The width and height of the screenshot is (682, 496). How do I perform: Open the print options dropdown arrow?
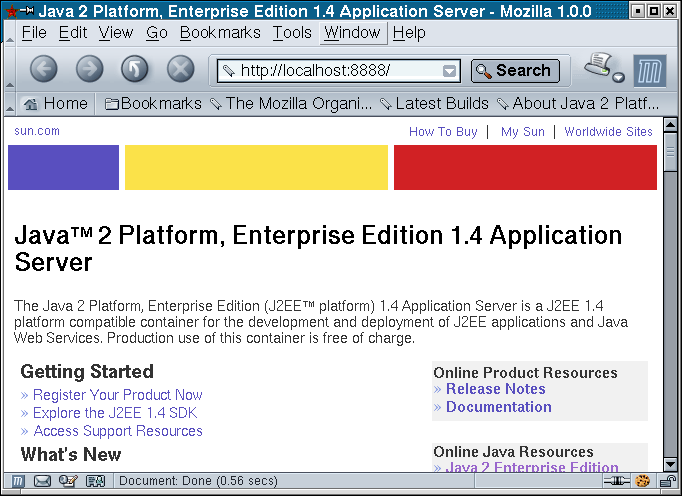tap(618, 77)
